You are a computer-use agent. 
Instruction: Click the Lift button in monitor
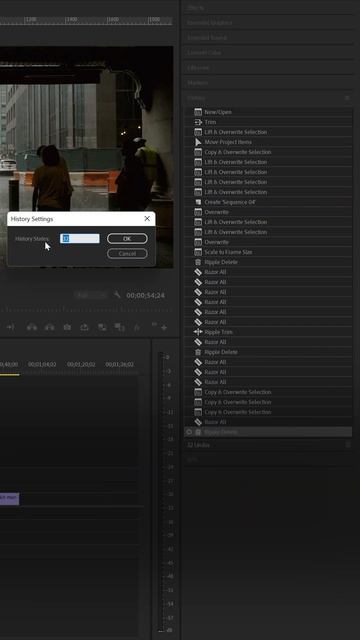[32, 327]
